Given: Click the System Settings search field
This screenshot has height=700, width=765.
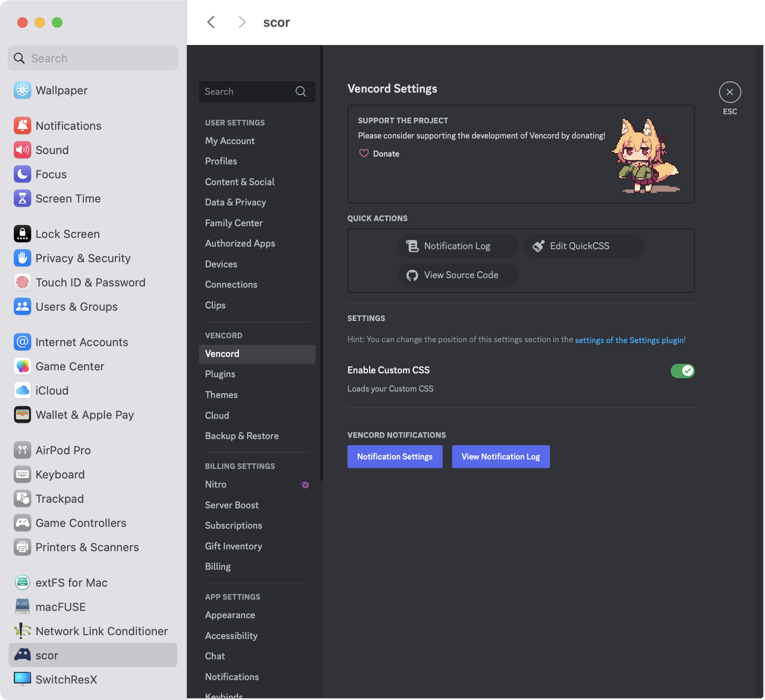Looking at the screenshot, I should [x=93, y=58].
